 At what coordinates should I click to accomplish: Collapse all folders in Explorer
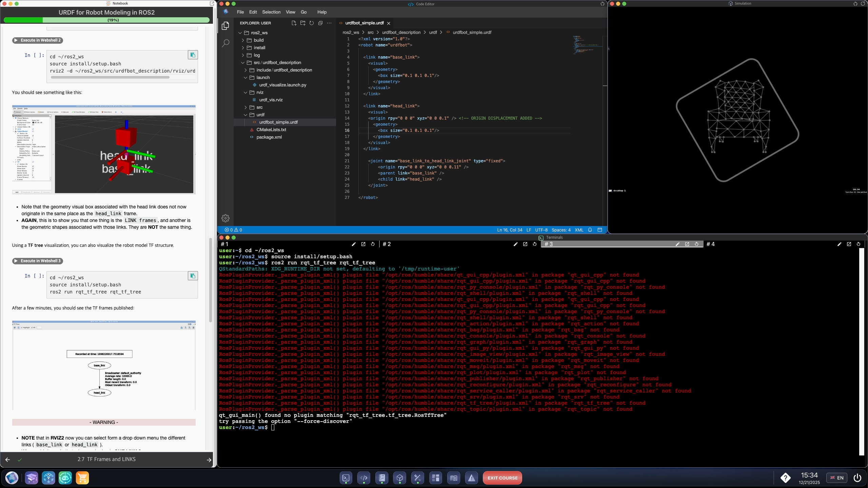[320, 23]
